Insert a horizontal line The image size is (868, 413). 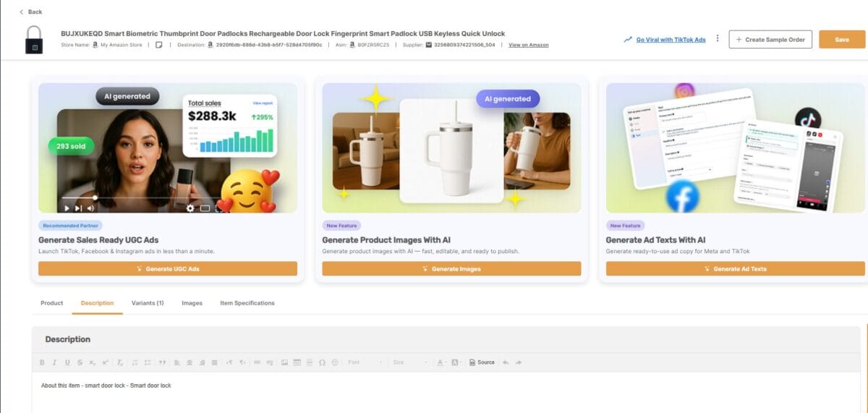tap(309, 362)
